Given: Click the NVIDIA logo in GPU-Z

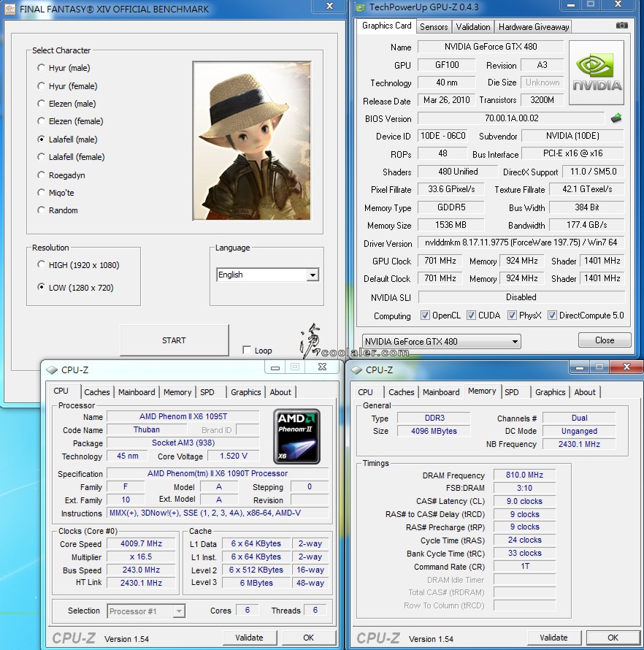Looking at the screenshot, I should pos(597,72).
